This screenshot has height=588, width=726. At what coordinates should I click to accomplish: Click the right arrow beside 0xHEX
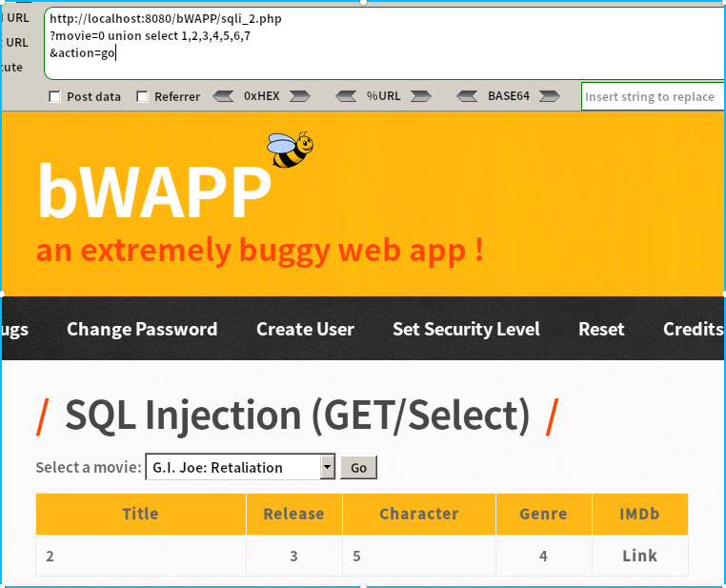[x=299, y=96]
